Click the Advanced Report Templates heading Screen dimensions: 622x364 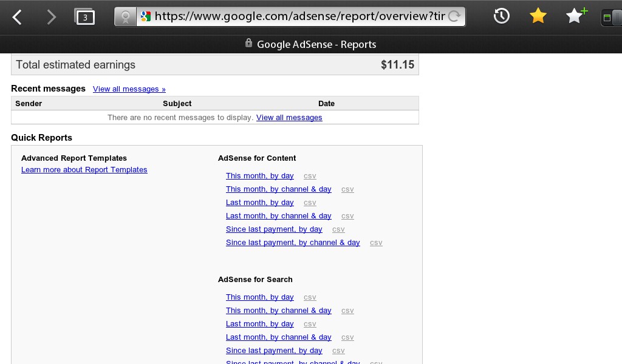pyautogui.click(x=73, y=158)
